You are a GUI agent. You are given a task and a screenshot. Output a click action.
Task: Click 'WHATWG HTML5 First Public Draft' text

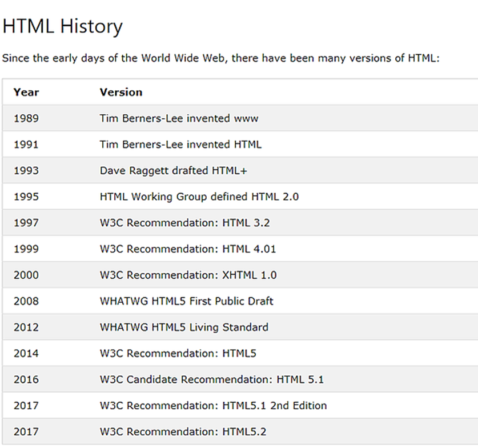[x=187, y=301]
